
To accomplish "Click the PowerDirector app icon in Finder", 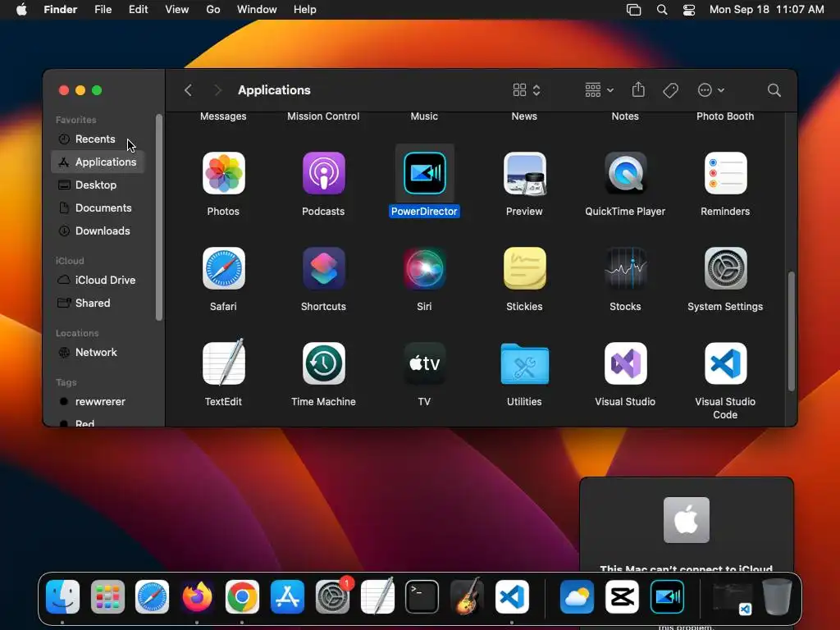I will [424, 173].
